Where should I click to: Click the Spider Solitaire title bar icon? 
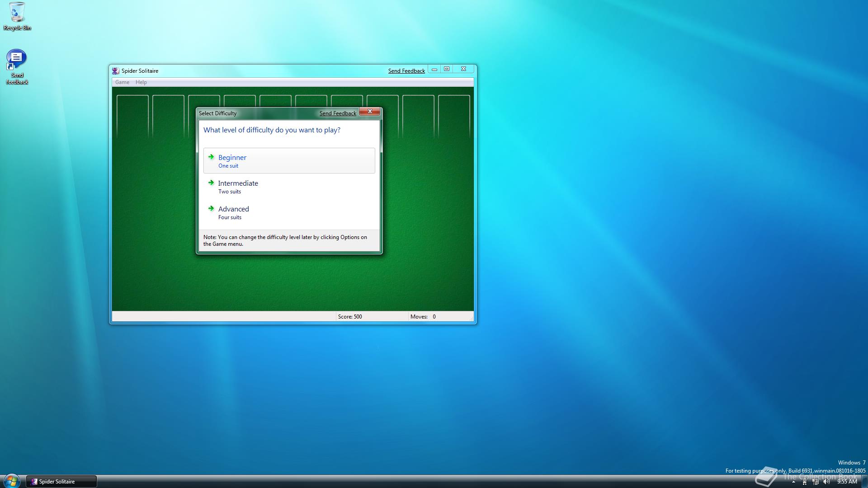pos(116,71)
